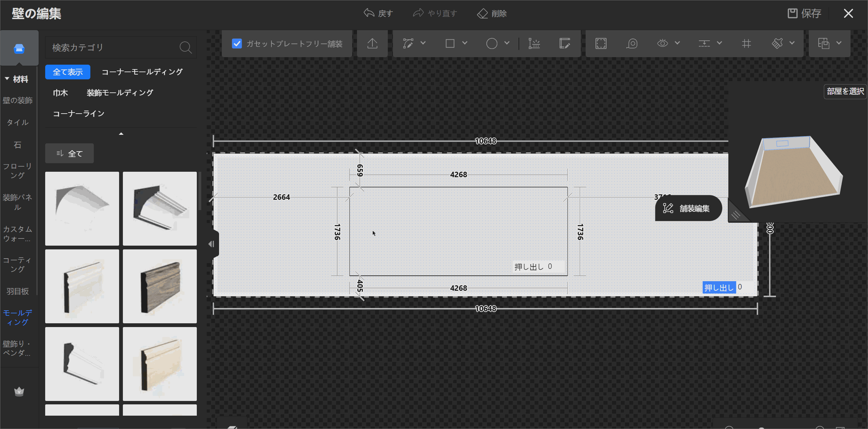Select the white baseboard thumbnail

(x=82, y=286)
